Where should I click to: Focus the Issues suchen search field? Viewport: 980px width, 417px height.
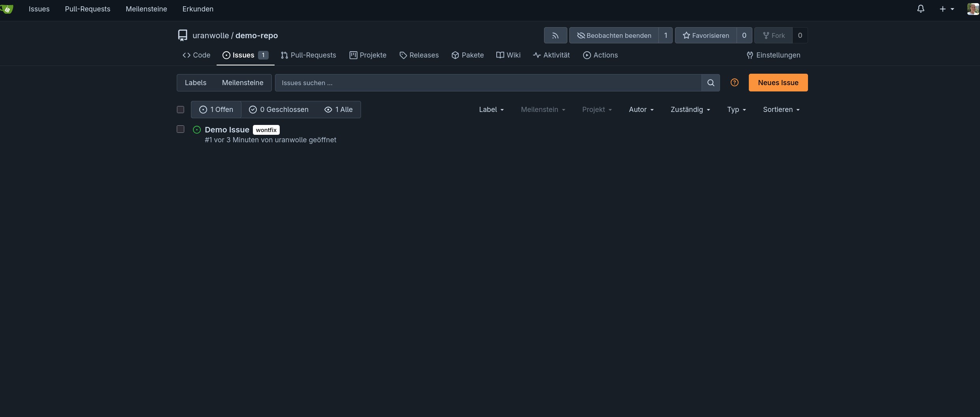click(x=488, y=83)
